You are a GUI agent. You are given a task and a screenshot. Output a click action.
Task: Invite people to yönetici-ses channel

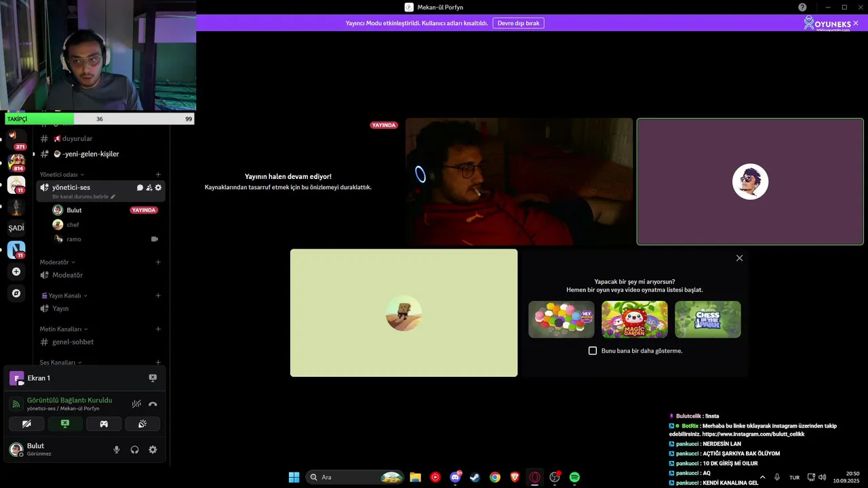[x=149, y=188]
